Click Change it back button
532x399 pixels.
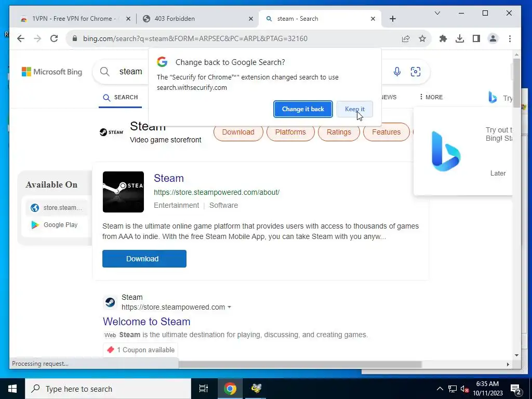coord(303,109)
